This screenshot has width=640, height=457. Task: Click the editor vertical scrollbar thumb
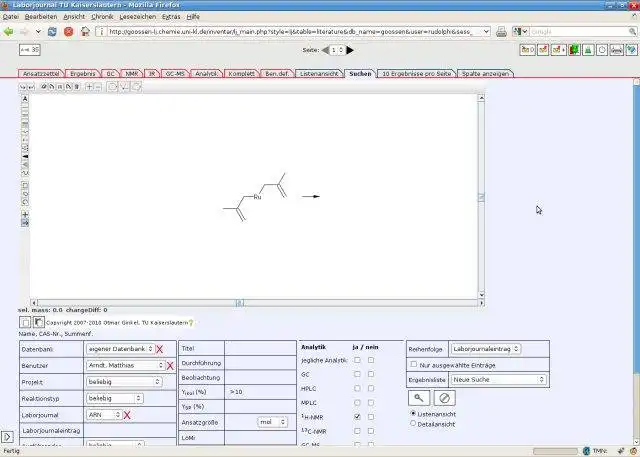[482, 197]
